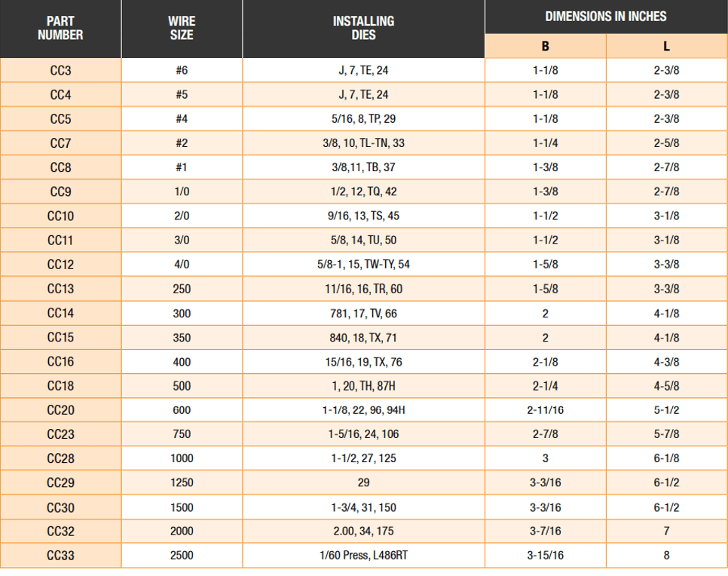Click the wire size 1250 cell
The image size is (728, 576).
[182, 483]
